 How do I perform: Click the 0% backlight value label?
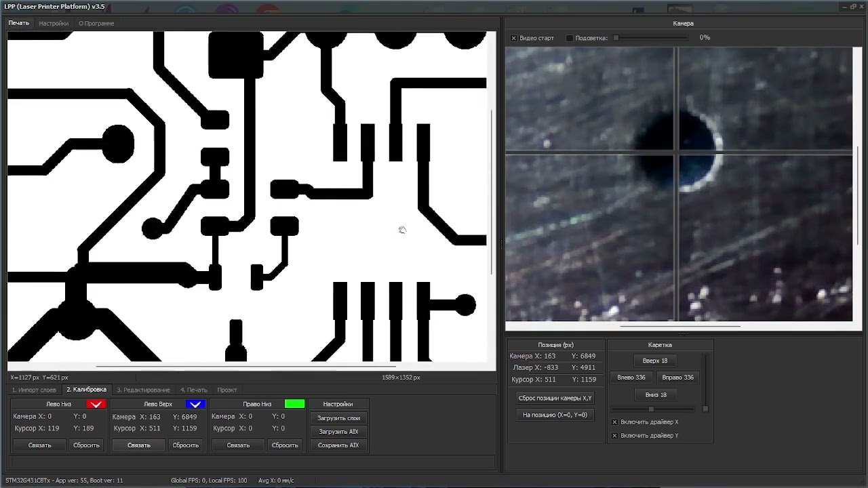click(x=705, y=38)
